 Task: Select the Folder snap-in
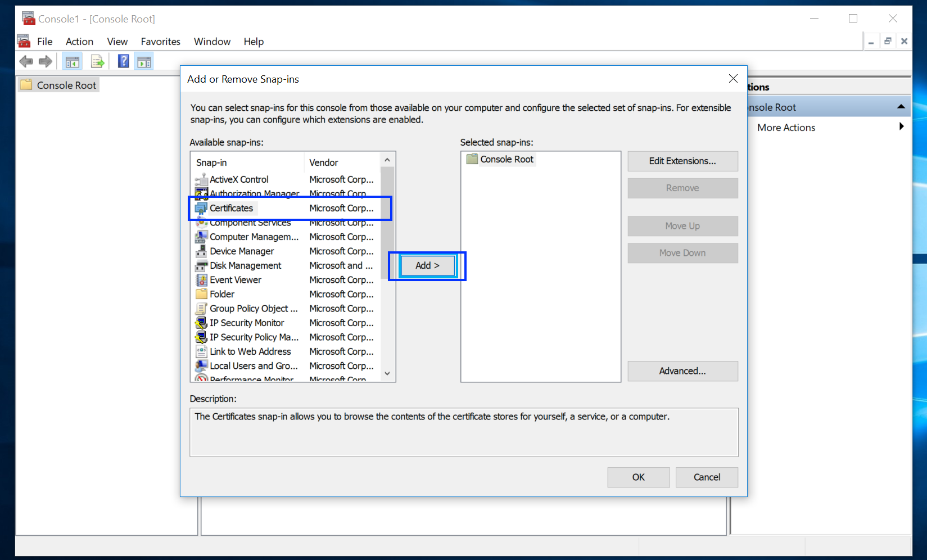tap(221, 293)
